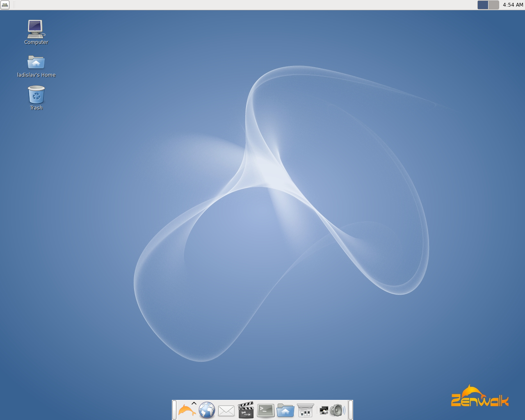This screenshot has height=420, width=525.
Task: Click the volume speaker icon
Action: 337,410
